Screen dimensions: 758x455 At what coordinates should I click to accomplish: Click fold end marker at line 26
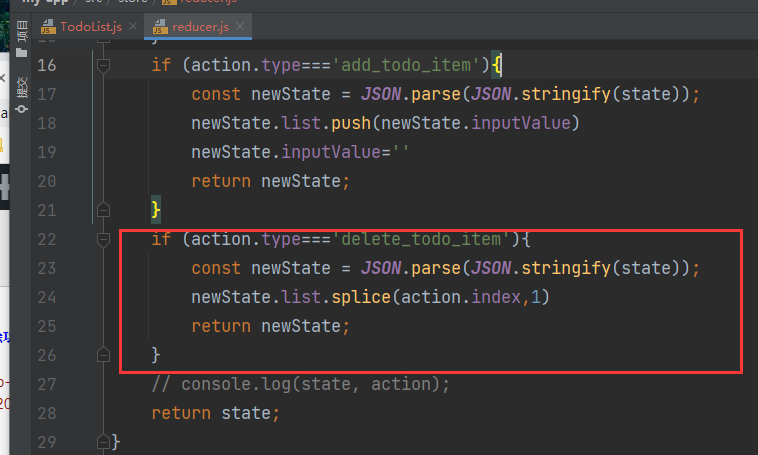[102, 355]
